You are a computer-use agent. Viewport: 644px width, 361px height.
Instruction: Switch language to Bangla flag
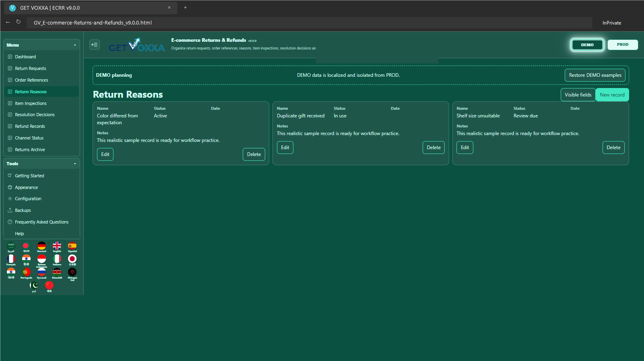(x=26, y=247)
